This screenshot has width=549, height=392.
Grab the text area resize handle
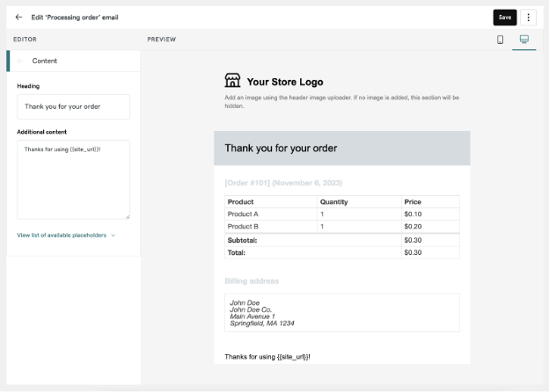127,215
